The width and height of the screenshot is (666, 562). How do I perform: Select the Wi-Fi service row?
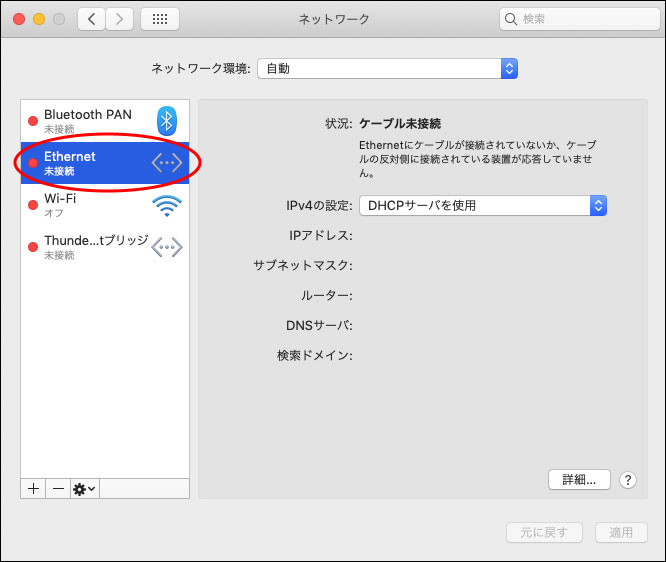[x=105, y=205]
